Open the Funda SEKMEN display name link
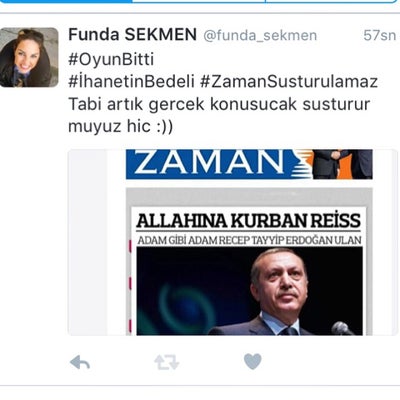 point(132,35)
